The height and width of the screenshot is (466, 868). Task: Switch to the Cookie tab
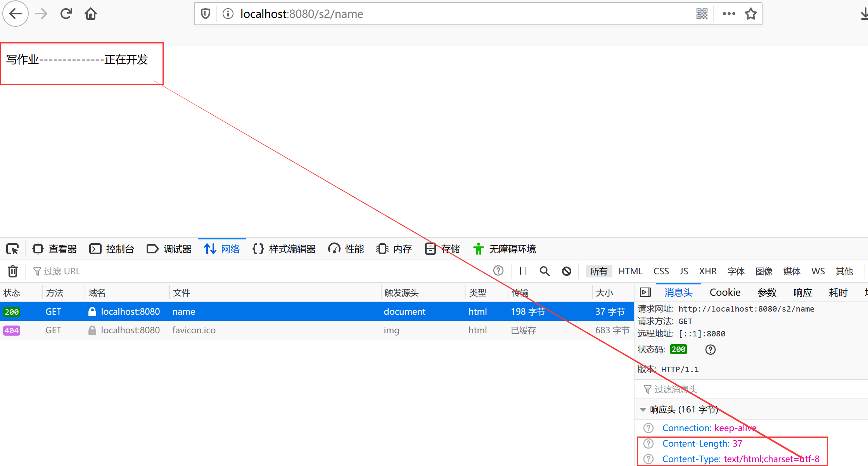tap(724, 292)
